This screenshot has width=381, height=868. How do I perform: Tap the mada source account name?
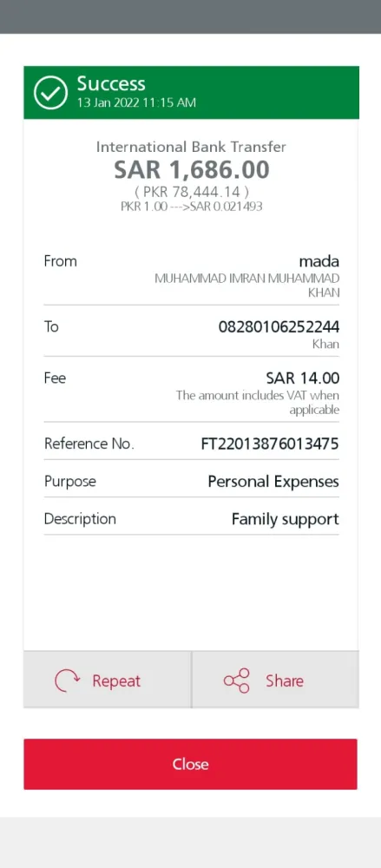pyautogui.click(x=319, y=261)
